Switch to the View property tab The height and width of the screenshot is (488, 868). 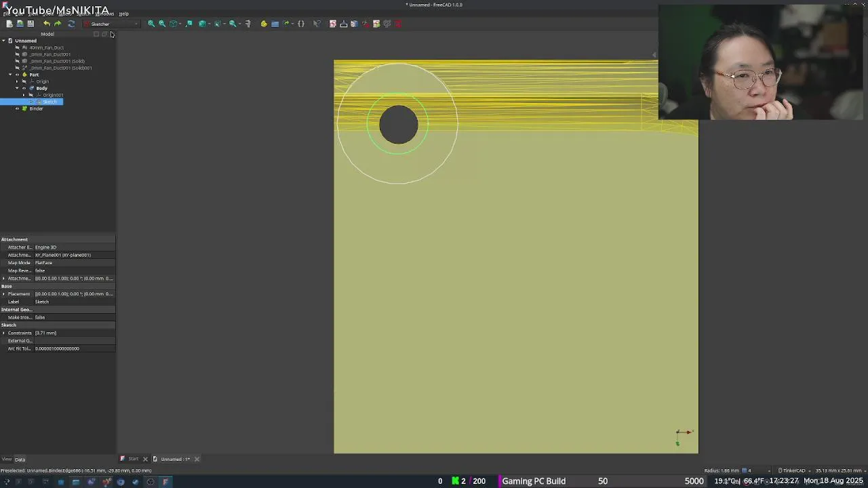coord(6,460)
